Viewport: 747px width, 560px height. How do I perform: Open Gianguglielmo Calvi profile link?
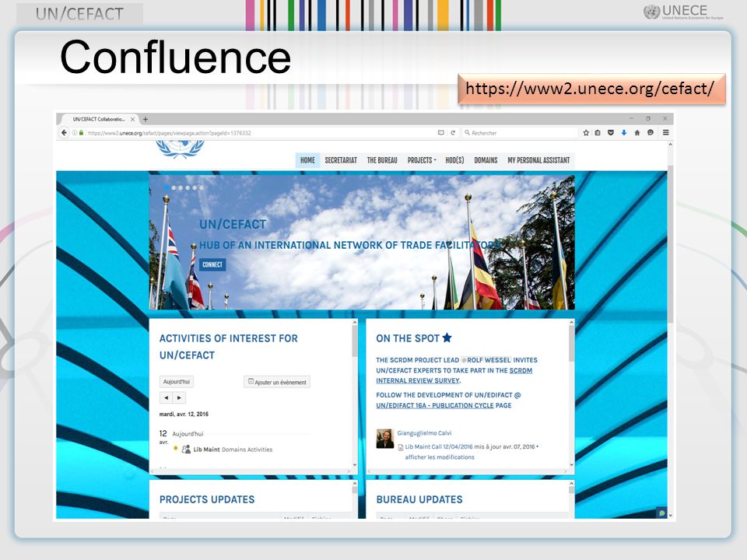425,433
